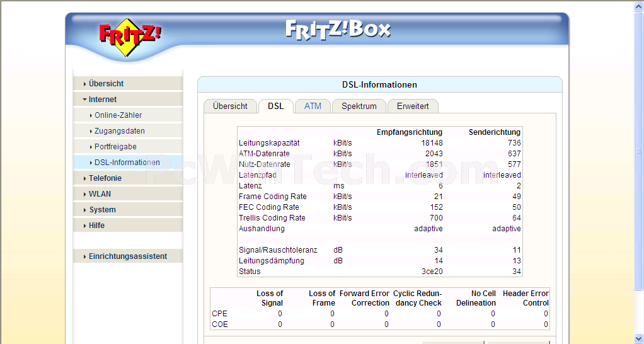Screen dimensions: 644x344
Task: Click the Header Error Control header
Action: coord(526,299)
